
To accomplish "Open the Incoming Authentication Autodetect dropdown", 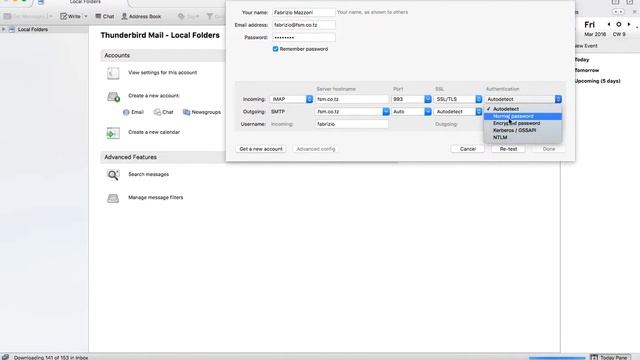I will [523, 99].
